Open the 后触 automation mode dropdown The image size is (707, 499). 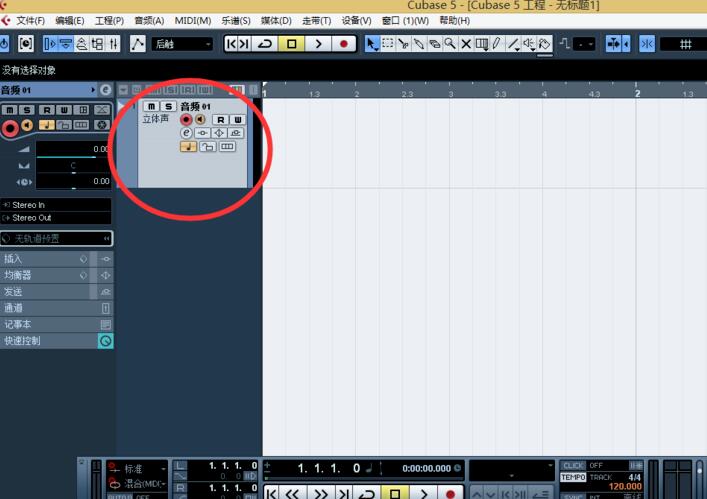[x=182, y=44]
